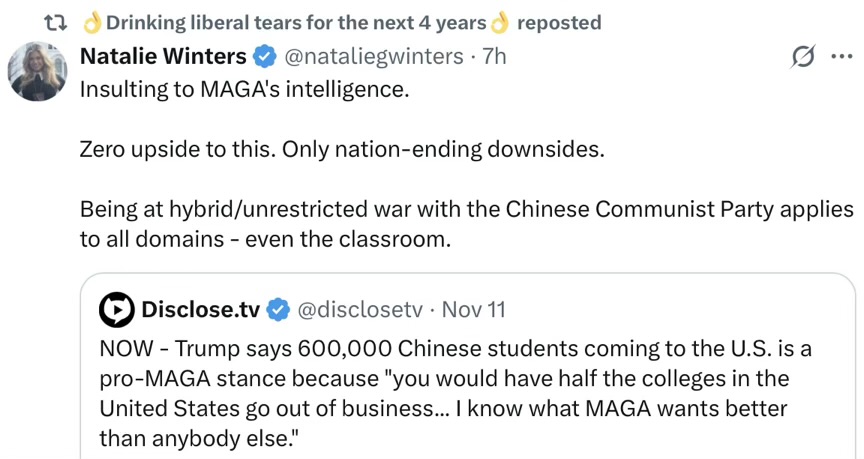Click Natalie Winters' blue verified badge
The width and height of the screenshot is (864, 459).
coord(265,56)
